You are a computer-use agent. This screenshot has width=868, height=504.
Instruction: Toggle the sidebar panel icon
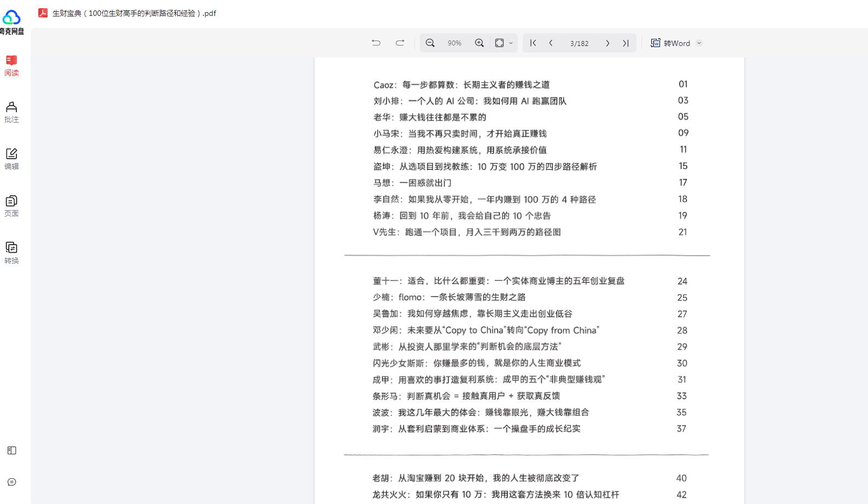(12, 450)
